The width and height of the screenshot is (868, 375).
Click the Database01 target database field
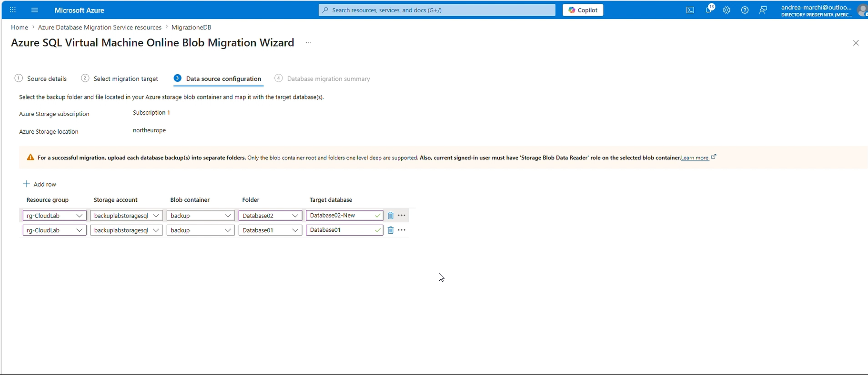coord(340,230)
